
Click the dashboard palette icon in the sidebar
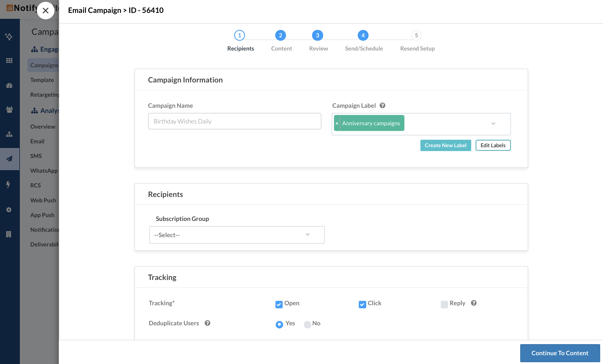(9, 86)
